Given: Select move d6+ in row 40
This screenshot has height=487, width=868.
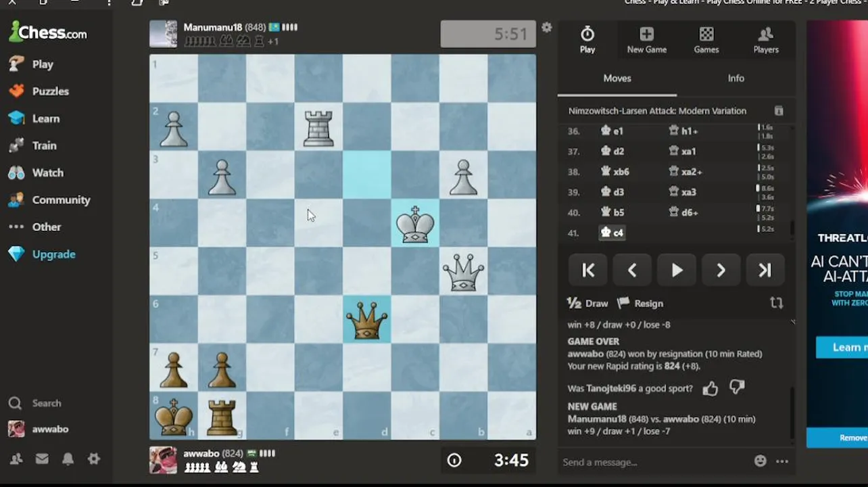Looking at the screenshot, I should [x=683, y=212].
